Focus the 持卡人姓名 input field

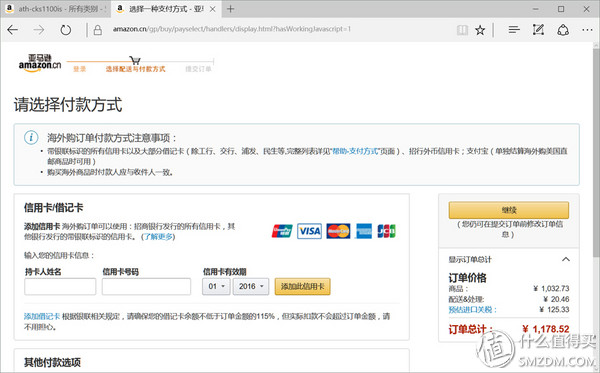[60, 287]
